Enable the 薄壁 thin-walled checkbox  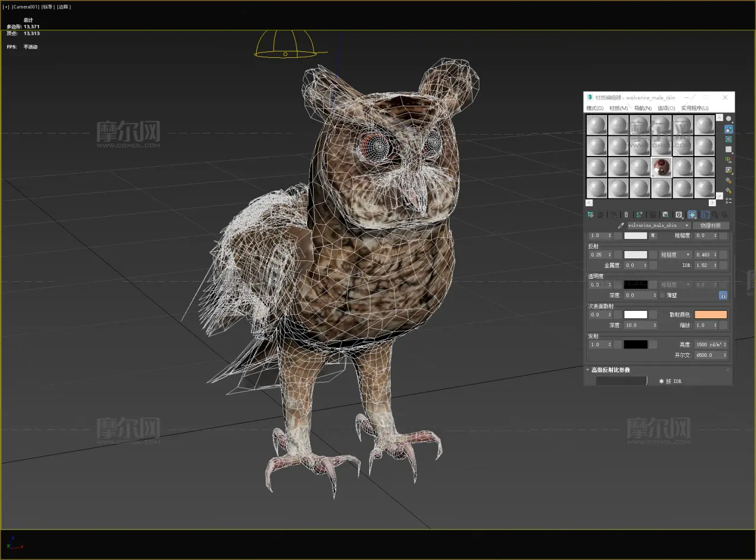tap(661, 295)
